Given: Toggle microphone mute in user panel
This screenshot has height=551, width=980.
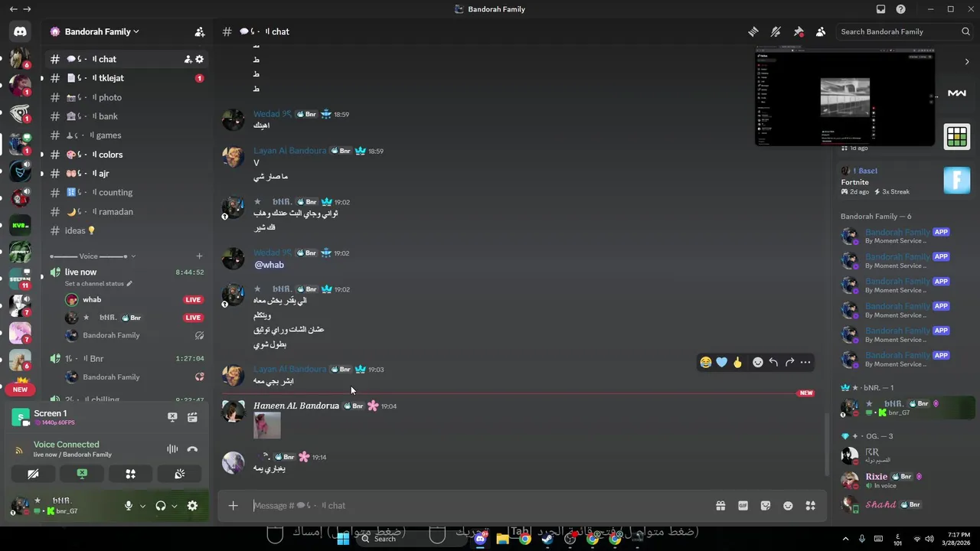Looking at the screenshot, I should [x=129, y=506].
